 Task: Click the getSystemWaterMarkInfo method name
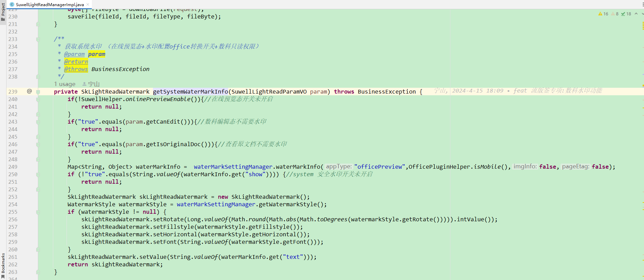pyautogui.click(x=190, y=92)
